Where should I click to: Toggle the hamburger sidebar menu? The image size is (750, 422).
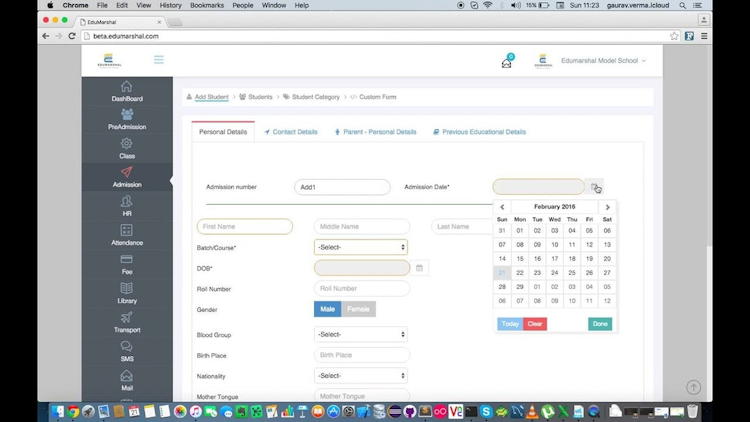point(159,60)
